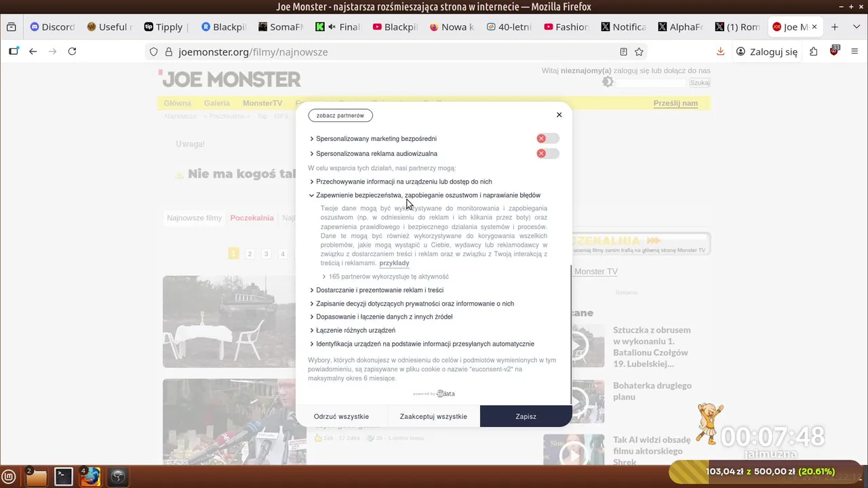Open the Firefox hamburger menu
This screenshot has height=488, width=868.
855,52
